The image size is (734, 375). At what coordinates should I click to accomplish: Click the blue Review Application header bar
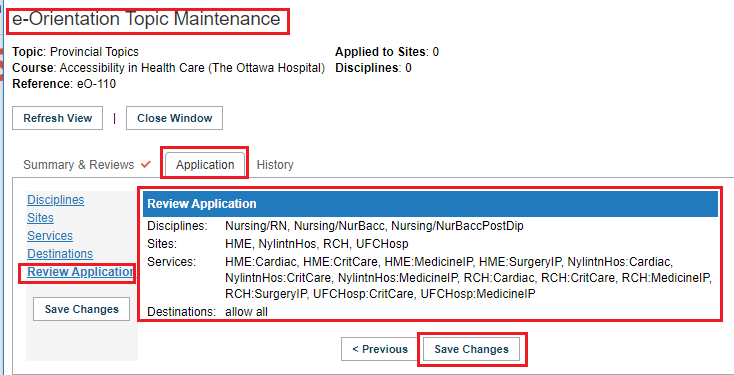point(430,204)
